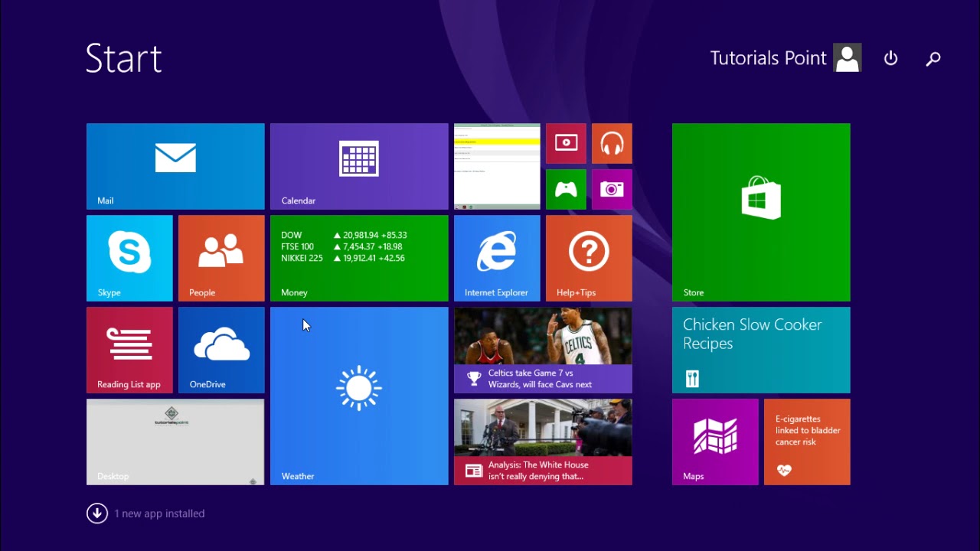Click the down arrow to show all apps
This screenshot has height=551, width=980.
tap(97, 514)
